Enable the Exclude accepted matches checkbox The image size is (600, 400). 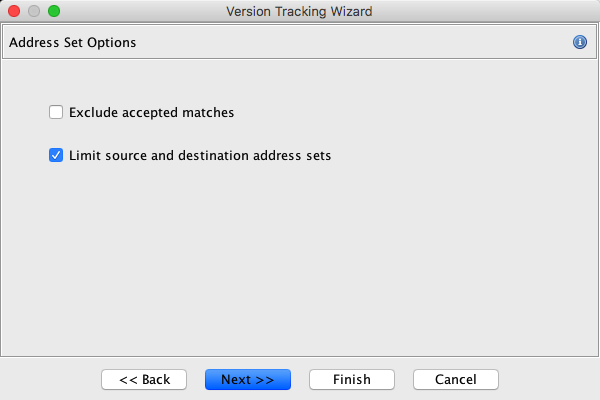click(x=56, y=113)
